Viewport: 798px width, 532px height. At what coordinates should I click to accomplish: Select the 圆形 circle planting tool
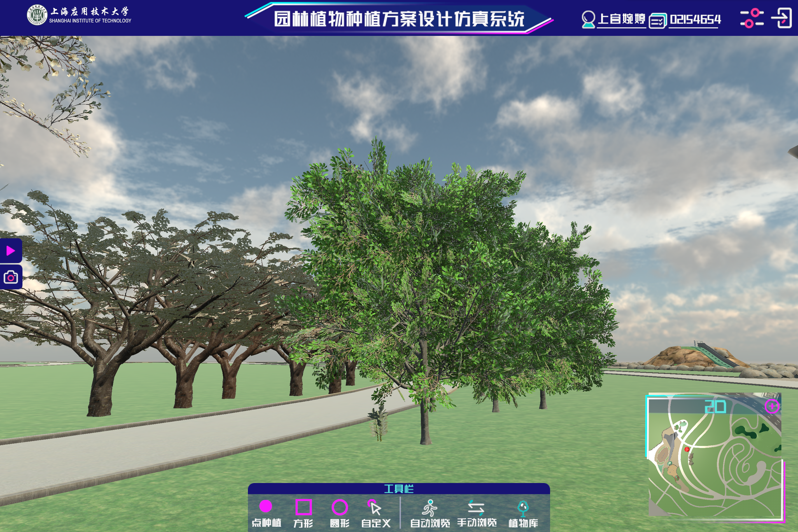tap(339, 513)
